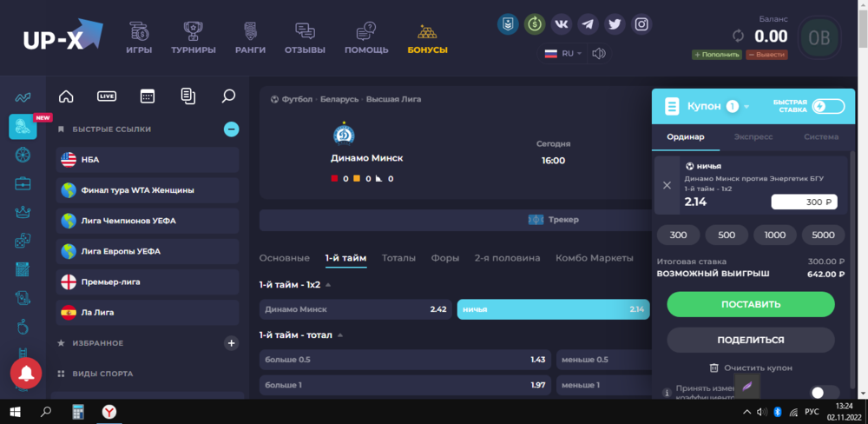This screenshot has height=424, width=868.
Task: Click the trend chart sidebar icon
Action: 23,98
